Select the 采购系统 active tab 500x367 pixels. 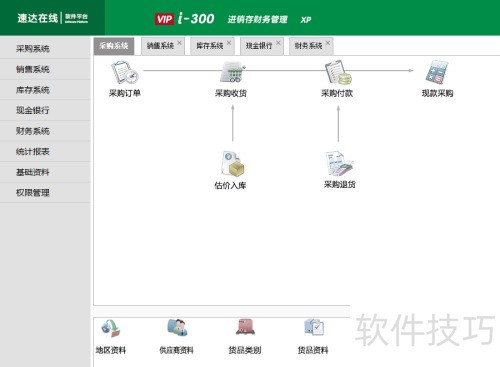click(114, 46)
